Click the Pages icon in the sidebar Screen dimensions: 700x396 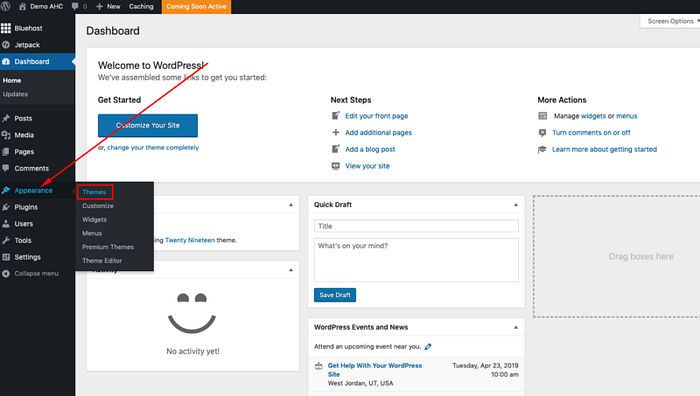pos(6,152)
